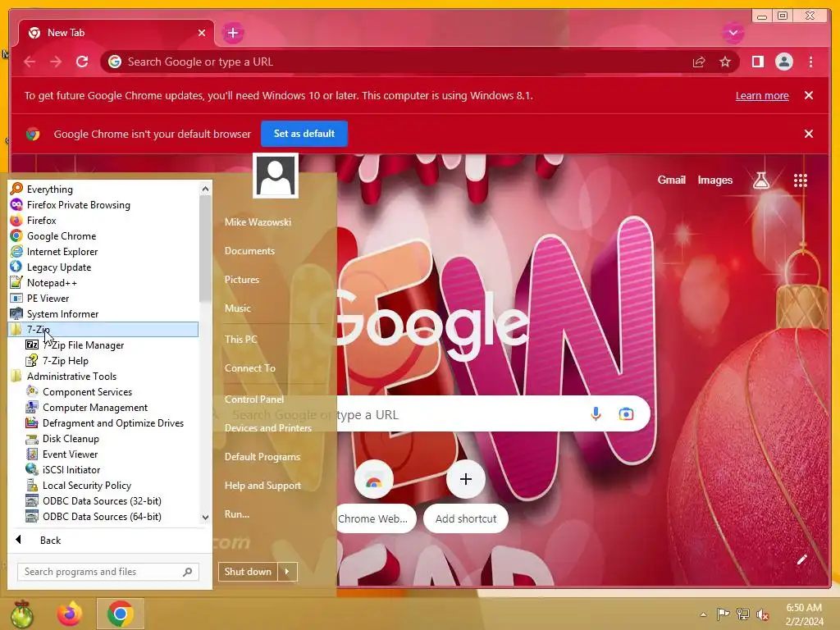
Task: Open Search Labs flask icon
Action: click(x=760, y=180)
